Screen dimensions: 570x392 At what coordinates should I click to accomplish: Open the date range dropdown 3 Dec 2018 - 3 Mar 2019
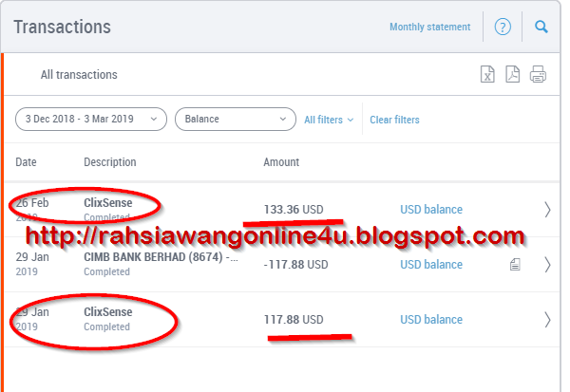click(x=91, y=120)
